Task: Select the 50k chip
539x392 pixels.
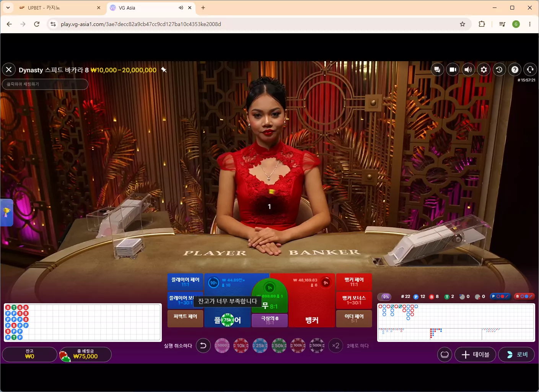Action: point(279,346)
